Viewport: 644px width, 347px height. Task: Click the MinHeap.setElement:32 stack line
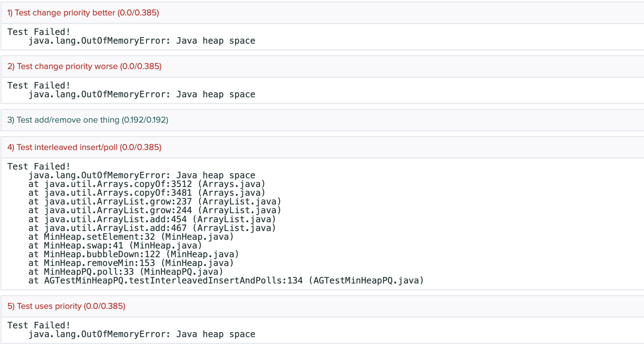click(x=131, y=237)
